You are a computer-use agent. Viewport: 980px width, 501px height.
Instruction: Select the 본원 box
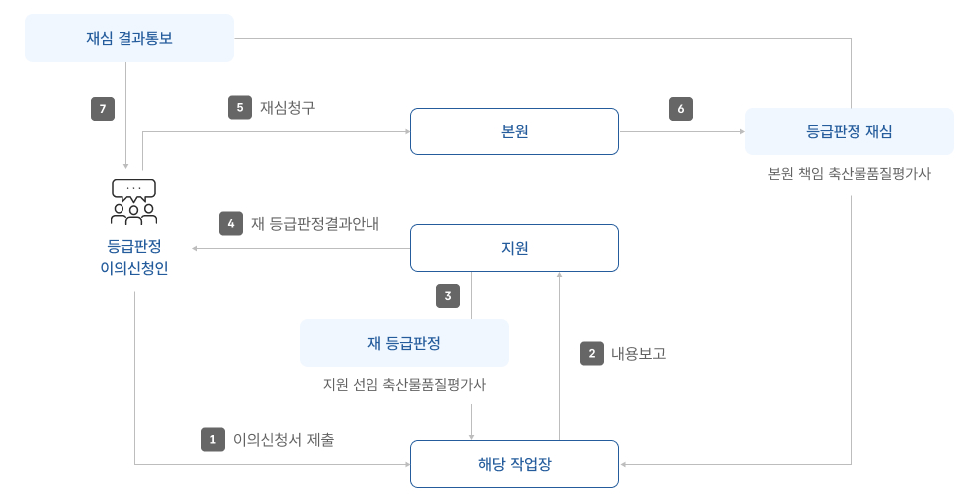(514, 131)
